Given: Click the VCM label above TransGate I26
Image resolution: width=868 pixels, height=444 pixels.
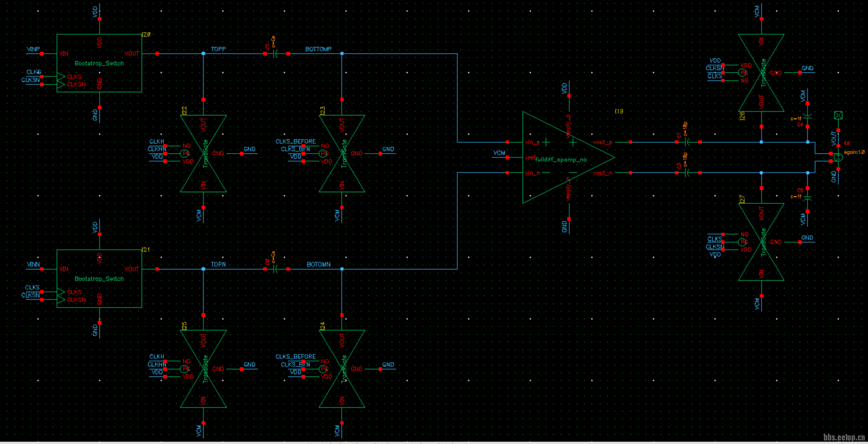Looking at the screenshot, I should click(x=758, y=12).
